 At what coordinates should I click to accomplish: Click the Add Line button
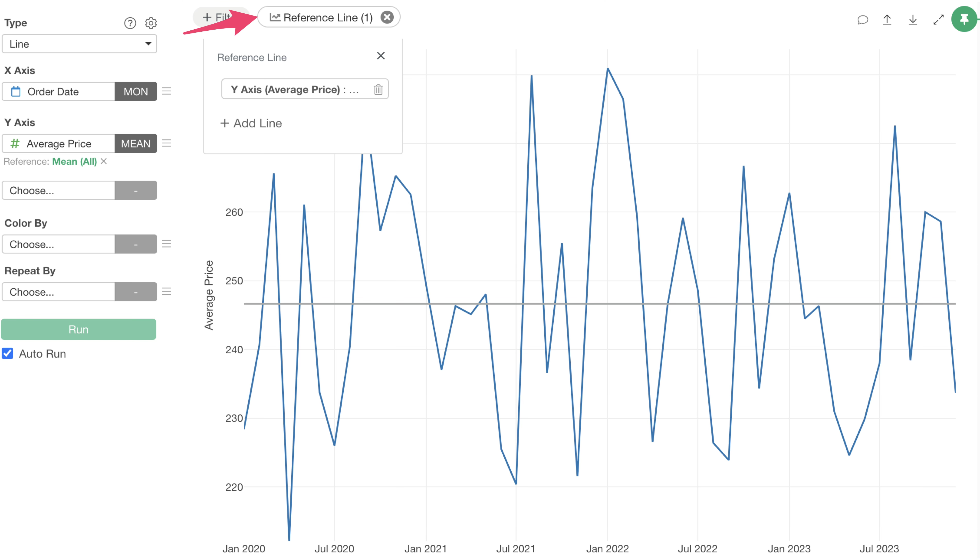point(251,123)
